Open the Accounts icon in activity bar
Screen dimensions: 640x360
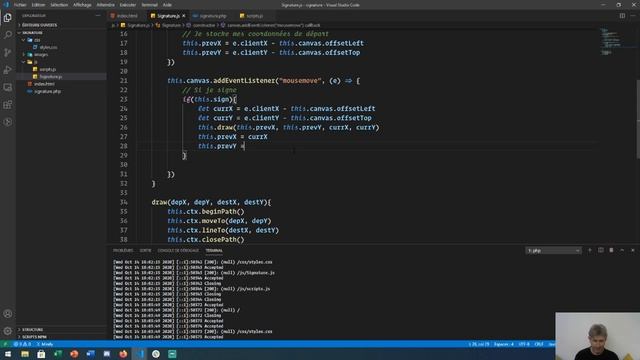point(7,314)
